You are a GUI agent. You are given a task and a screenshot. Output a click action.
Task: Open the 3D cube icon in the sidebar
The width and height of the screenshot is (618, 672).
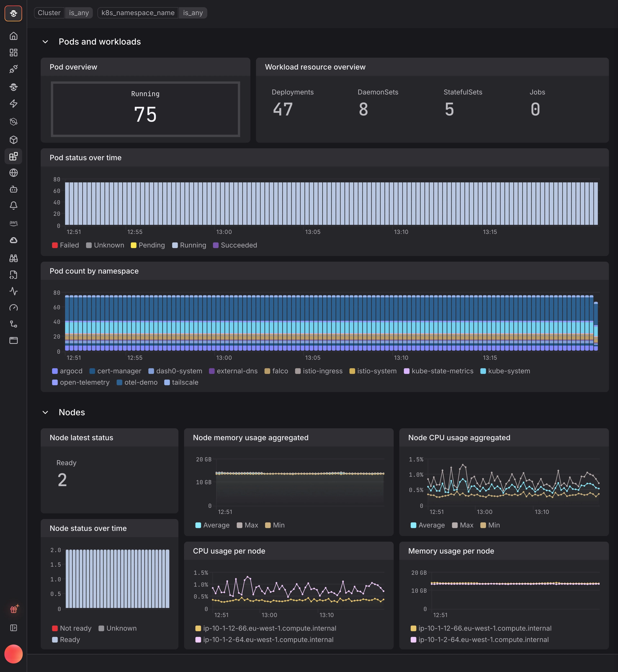tap(13, 139)
